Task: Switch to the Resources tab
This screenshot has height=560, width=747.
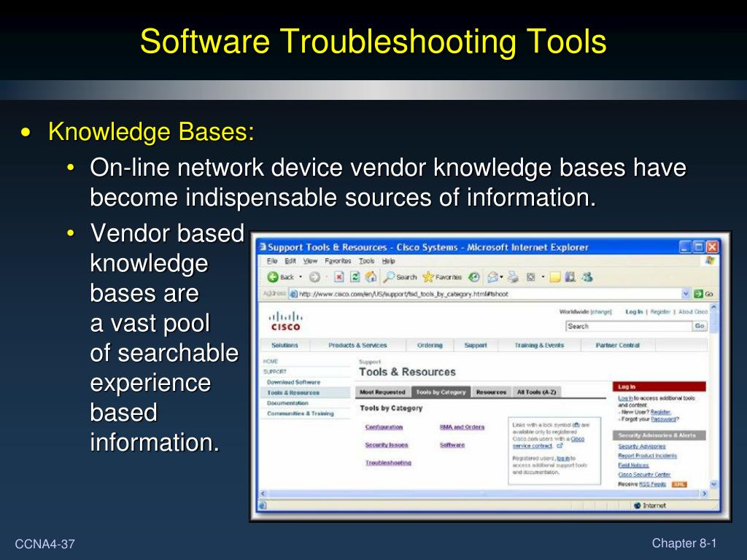Action: click(x=491, y=392)
